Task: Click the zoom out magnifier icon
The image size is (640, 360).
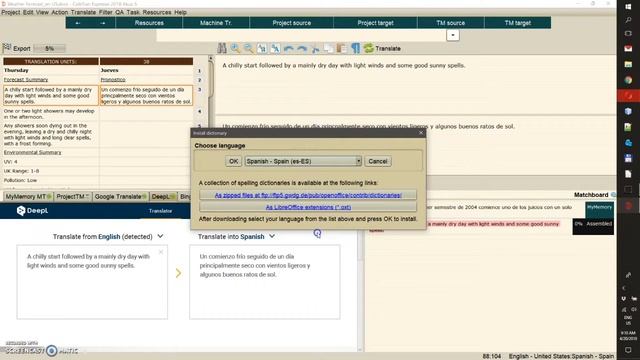Action: coord(248,48)
